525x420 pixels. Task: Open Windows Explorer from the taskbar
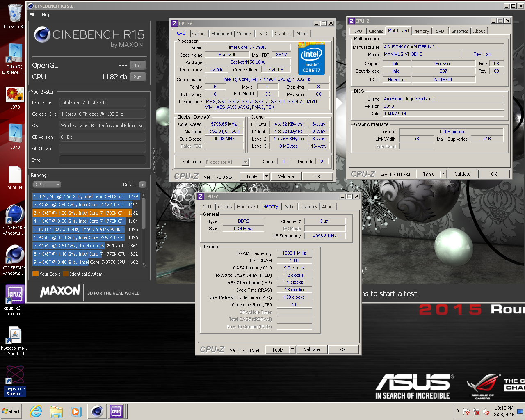(x=56, y=411)
